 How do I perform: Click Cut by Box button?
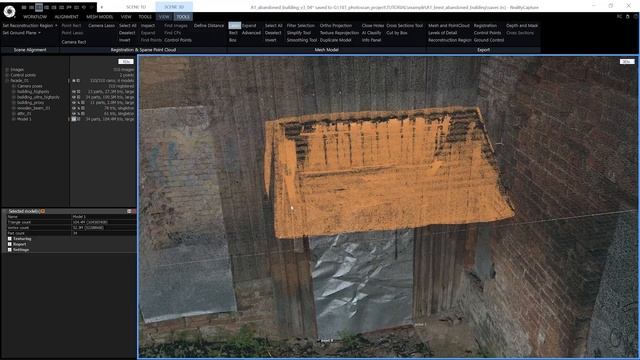click(397, 33)
